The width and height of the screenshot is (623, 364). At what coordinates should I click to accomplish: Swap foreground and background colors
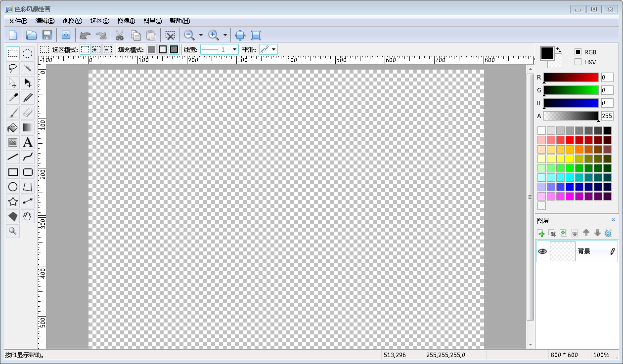pos(559,49)
